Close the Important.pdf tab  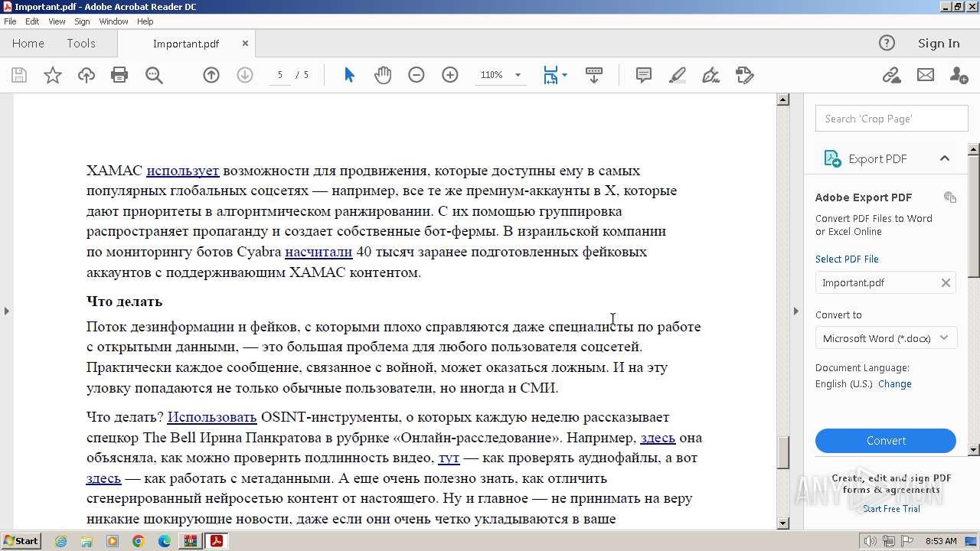(245, 44)
